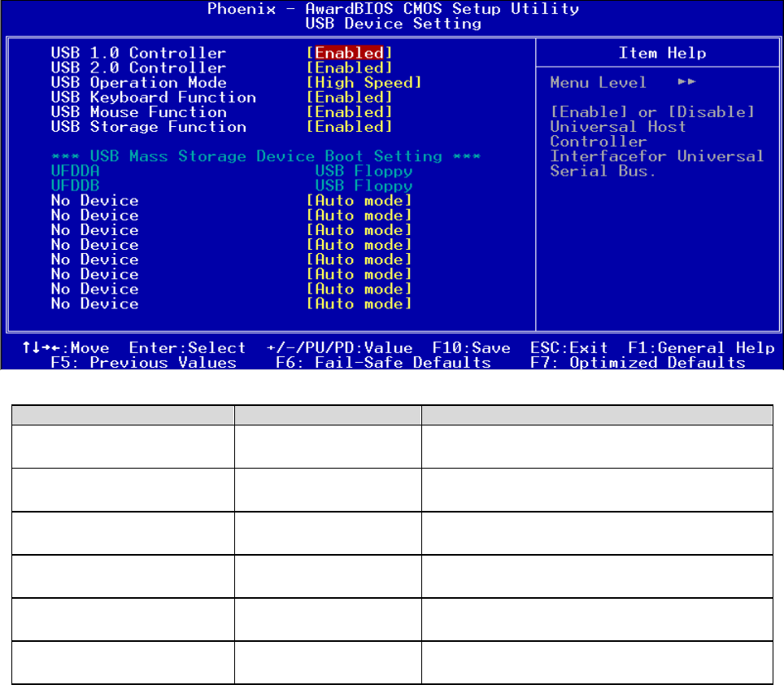Select the UFDDB USB Floppy entry
Viewport: 784px width, 685px height.
pyautogui.click(x=364, y=186)
